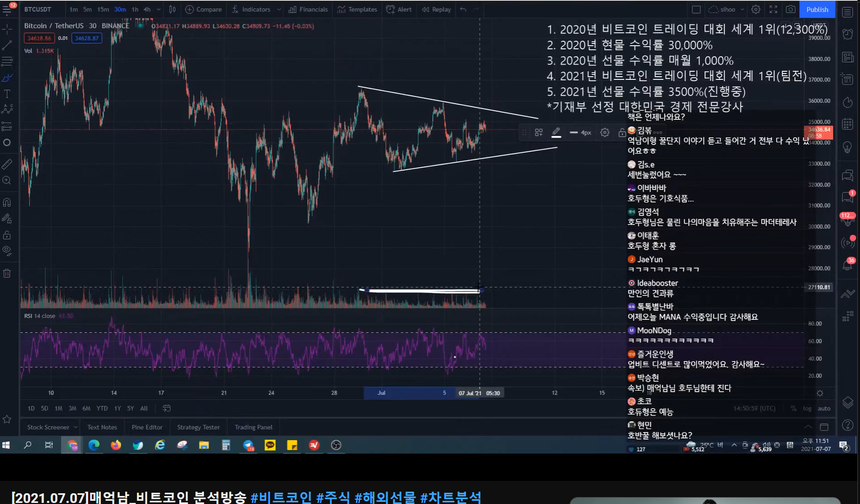The width and height of the screenshot is (860, 504).
Task: Remove drawings with the trash icon
Action: 7,273
